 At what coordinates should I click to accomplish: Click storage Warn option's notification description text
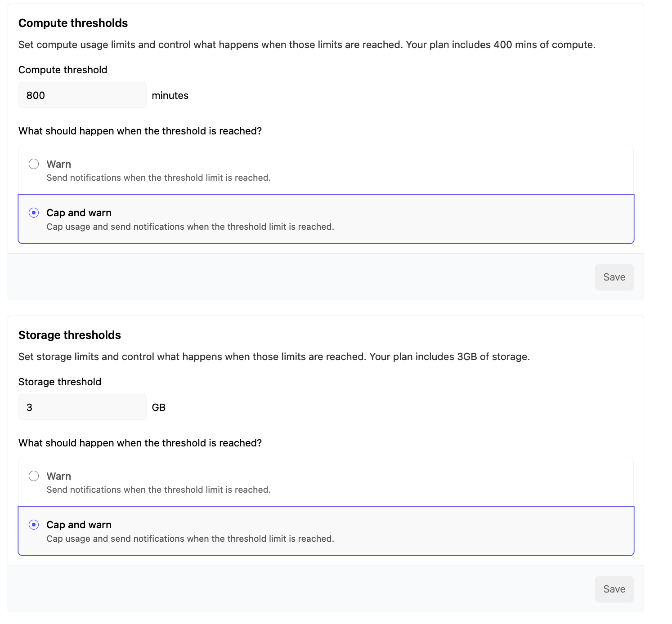click(x=158, y=490)
